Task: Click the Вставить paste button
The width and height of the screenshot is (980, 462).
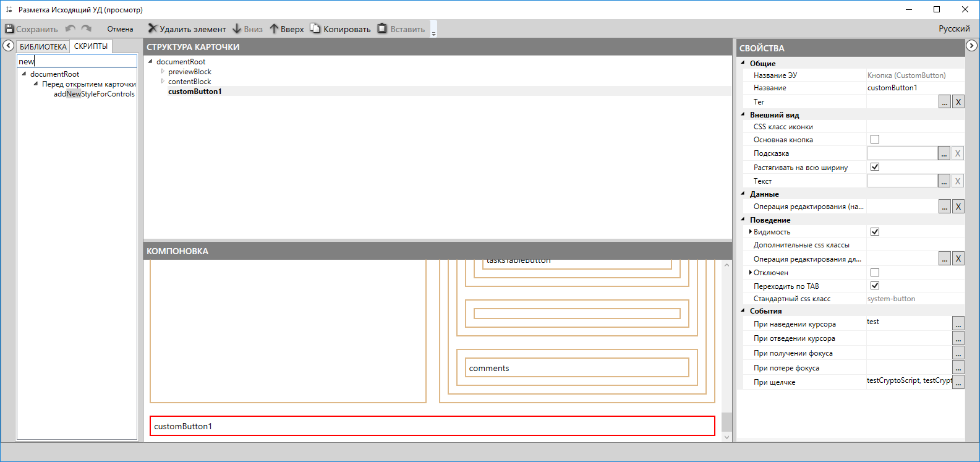Action: tap(401, 29)
